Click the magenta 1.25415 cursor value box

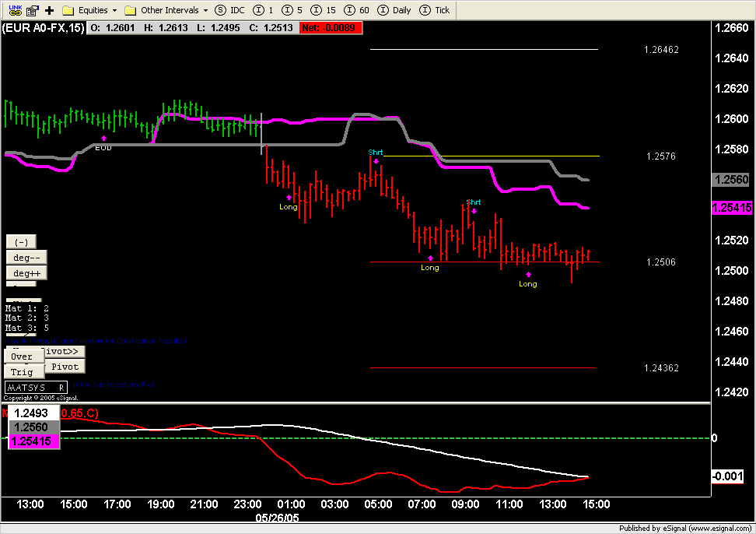click(33, 441)
